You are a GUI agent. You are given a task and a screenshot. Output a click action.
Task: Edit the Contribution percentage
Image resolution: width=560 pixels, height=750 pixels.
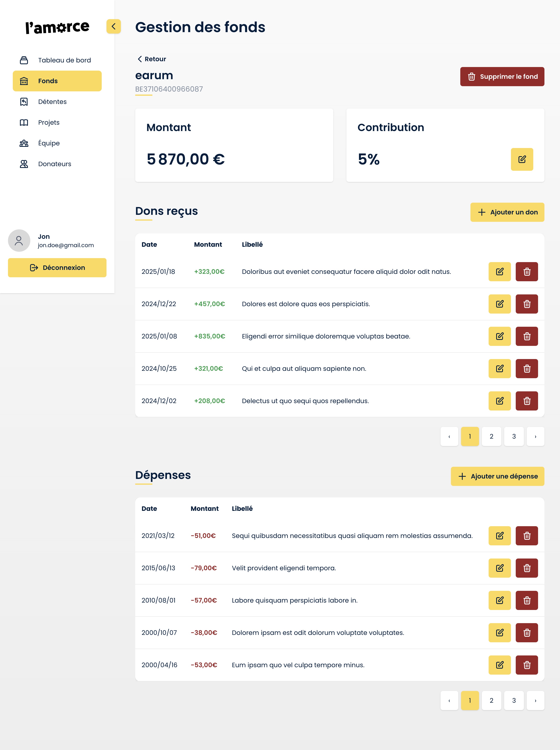[x=522, y=159]
